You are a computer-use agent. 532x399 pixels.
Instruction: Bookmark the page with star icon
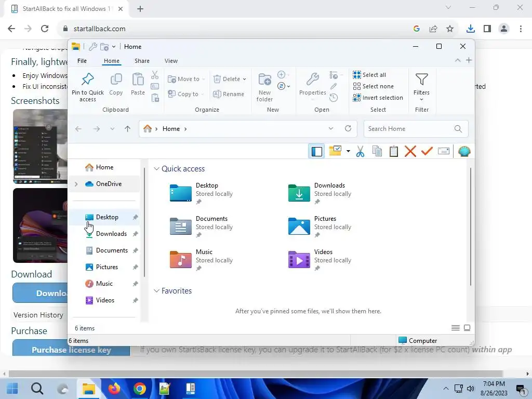450,29
